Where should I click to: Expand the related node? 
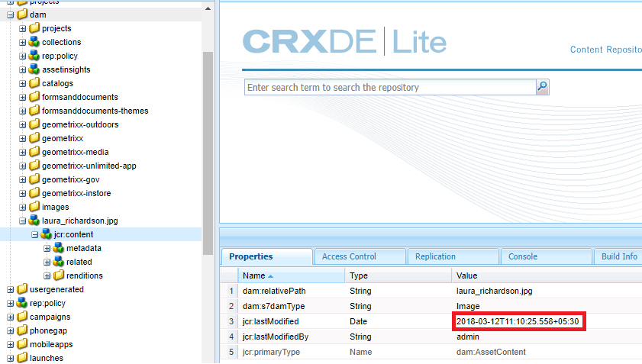tap(47, 262)
